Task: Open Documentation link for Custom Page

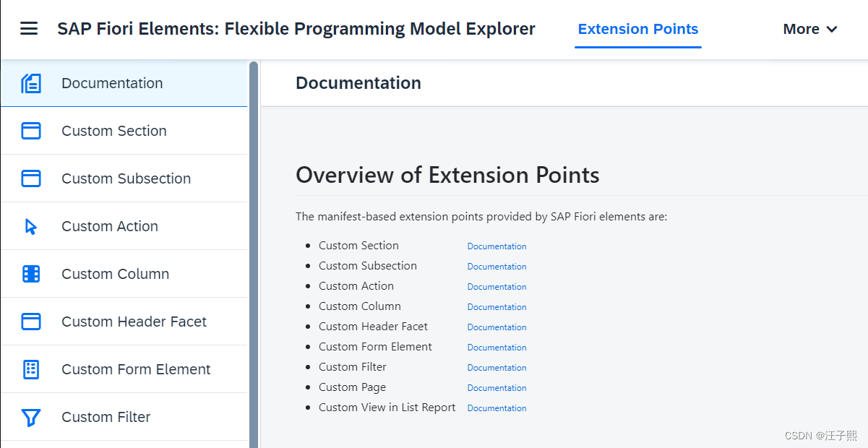Action: [497, 388]
